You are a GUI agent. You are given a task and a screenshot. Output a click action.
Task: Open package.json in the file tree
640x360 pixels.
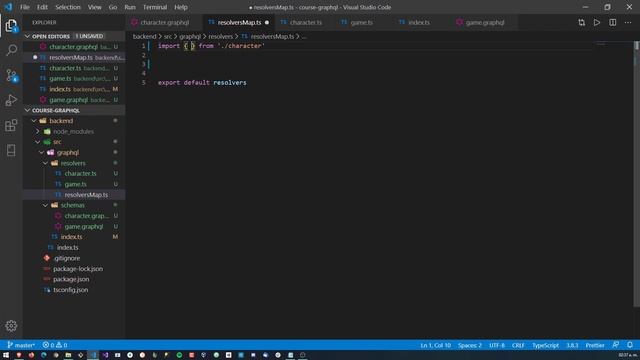click(x=71, y=279)
